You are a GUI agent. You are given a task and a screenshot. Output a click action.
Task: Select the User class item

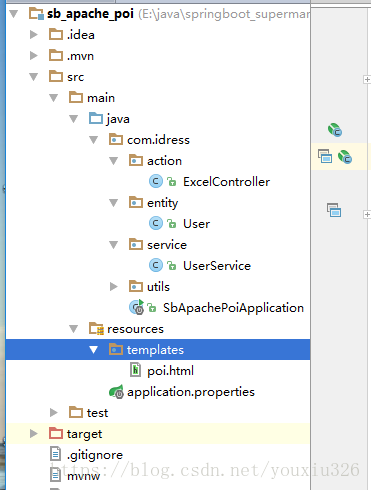point(179,224)
